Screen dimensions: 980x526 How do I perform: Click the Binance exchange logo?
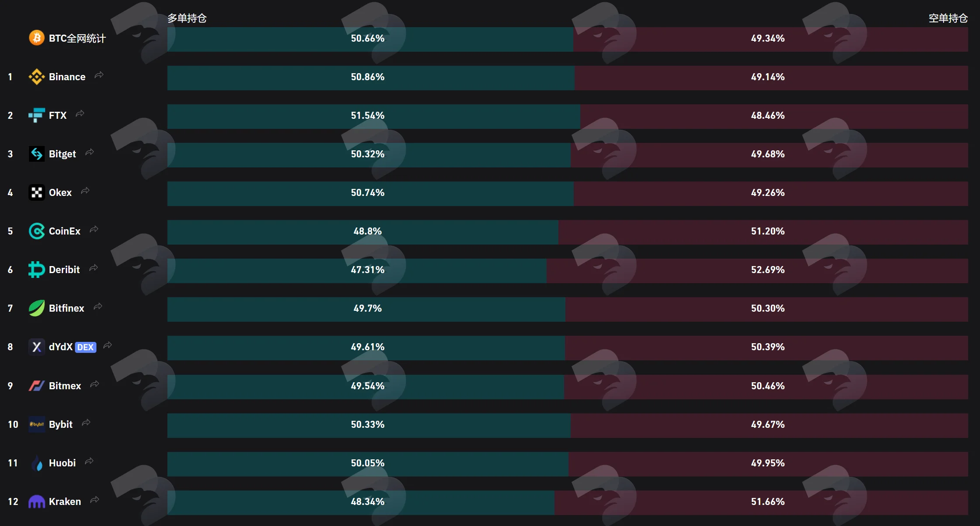coord(37,77)
